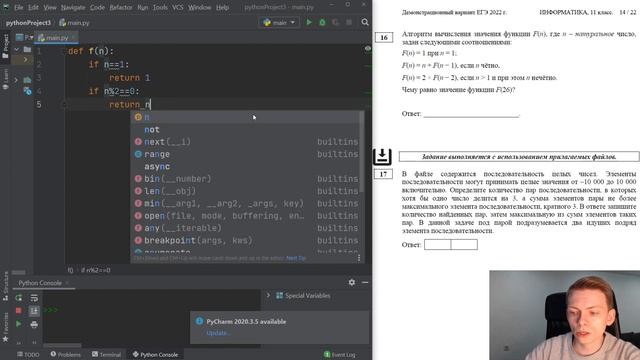Close the Python Console tab at the panel top

[67, 282]
